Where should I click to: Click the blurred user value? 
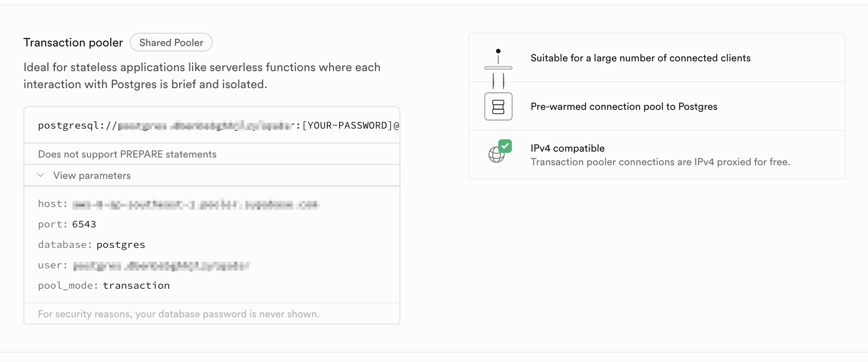tap(161, 266)
